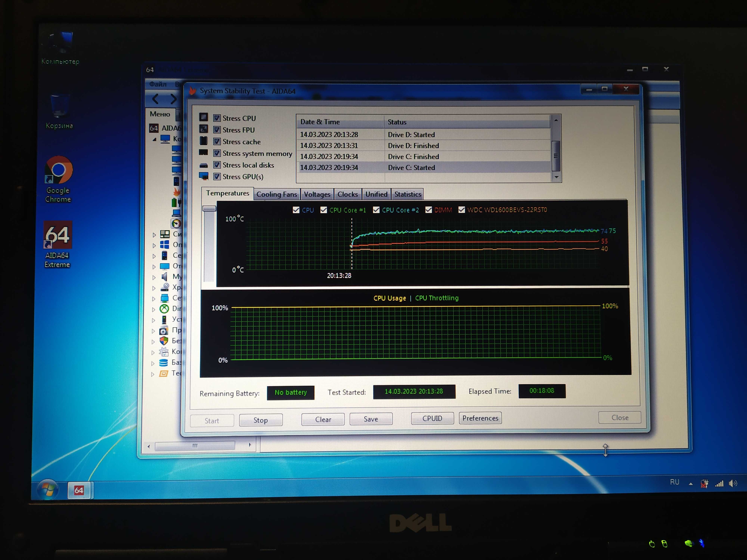Click the Back arrow in AIDA64 main window
The height and width of the screenshot is (560, 747).
point(155,99)
